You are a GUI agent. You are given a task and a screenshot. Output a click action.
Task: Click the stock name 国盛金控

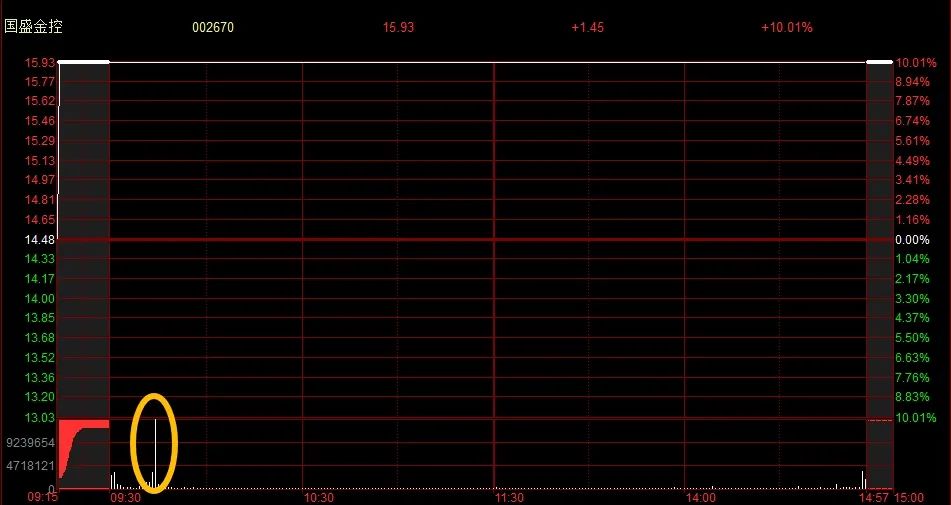click(x=33, y=27)
